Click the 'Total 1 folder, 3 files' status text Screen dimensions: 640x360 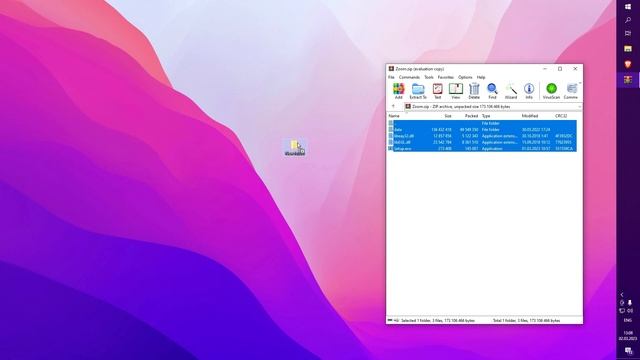pos(526,321)
